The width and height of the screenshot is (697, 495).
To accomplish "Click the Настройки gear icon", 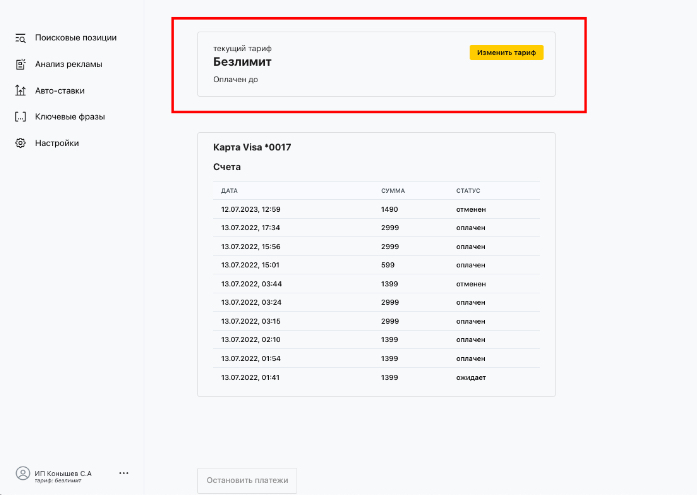I will (x=20, y=143).
